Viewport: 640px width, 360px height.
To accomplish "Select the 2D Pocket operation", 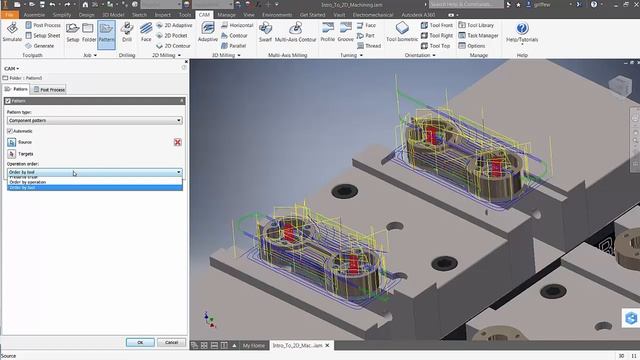I will point(172,36).
